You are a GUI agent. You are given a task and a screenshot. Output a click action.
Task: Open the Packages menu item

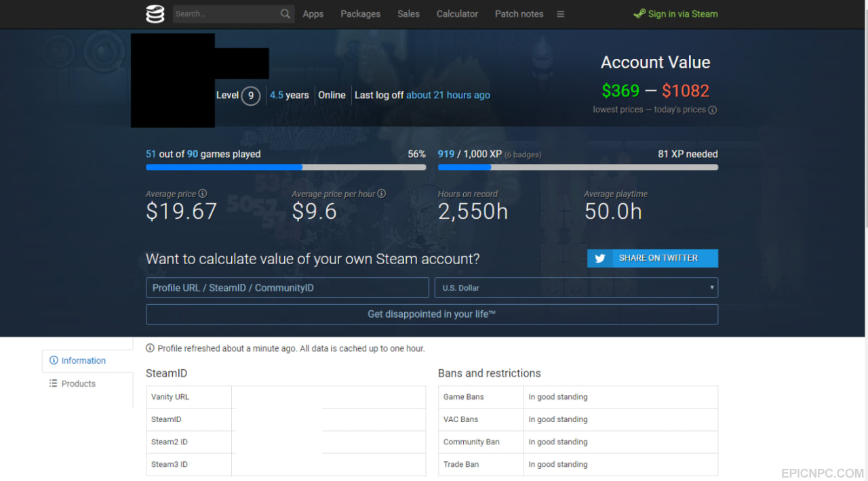(x=361, y=14)
